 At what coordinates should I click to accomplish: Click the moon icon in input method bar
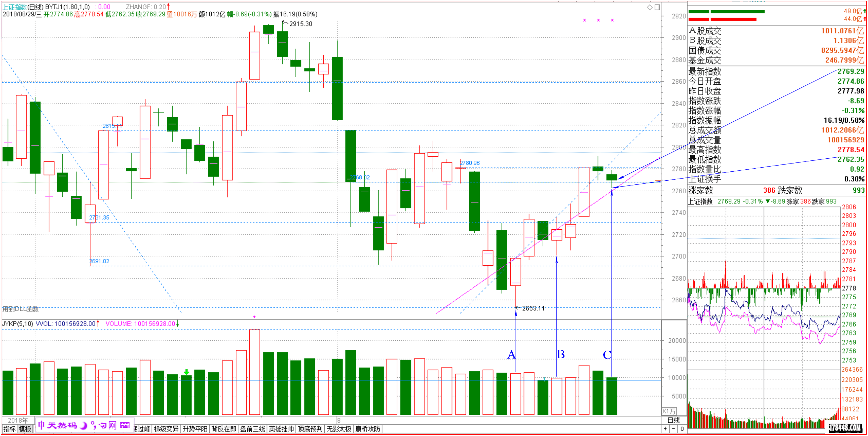pos(84,425)
